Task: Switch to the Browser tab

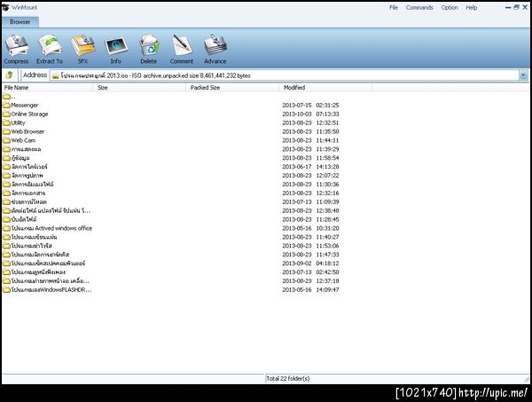Action: point(20,21)
